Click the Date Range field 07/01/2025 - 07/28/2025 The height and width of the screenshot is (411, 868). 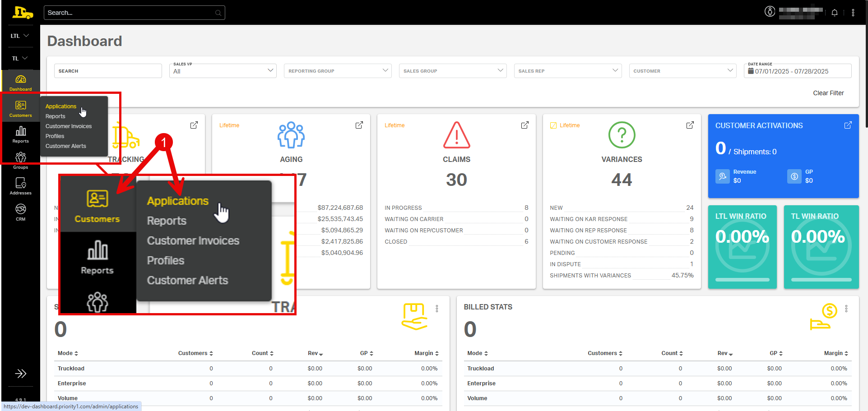pyautogui.click(x=798, y=71)
